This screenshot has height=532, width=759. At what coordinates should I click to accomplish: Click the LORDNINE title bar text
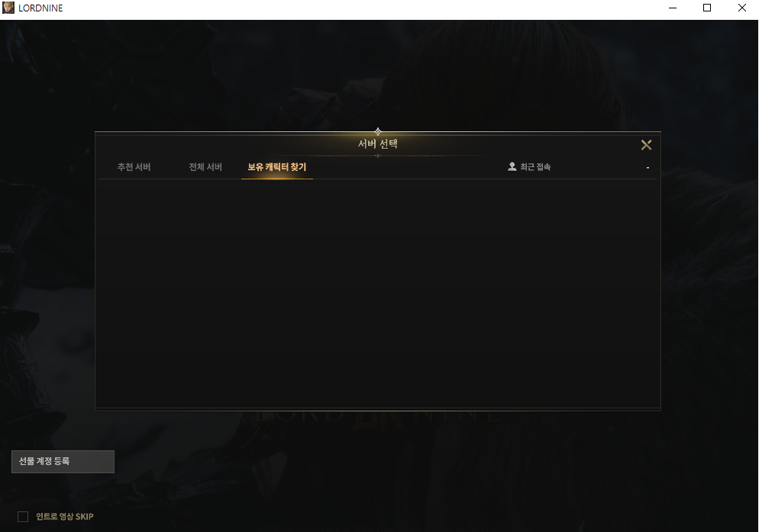pos(40,8)
